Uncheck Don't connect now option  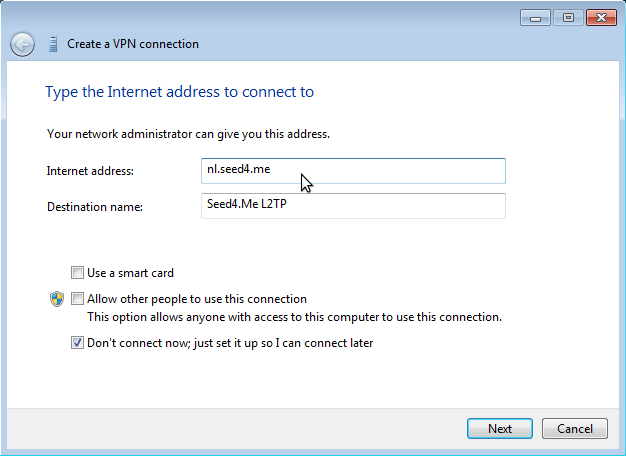tap(78, 343)
